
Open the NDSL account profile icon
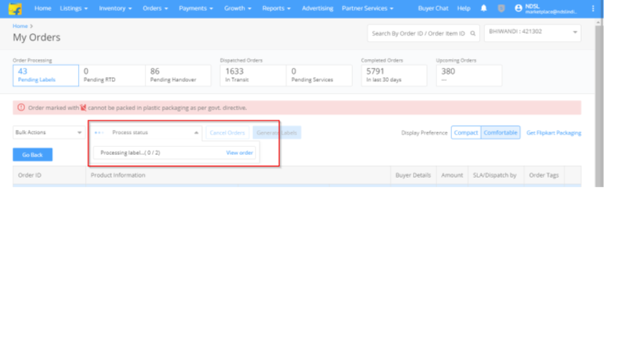click(x=518, y=8)
